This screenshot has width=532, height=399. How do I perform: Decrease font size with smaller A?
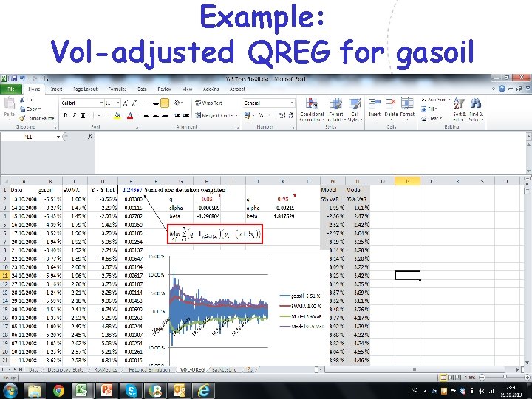click(134, 103)
